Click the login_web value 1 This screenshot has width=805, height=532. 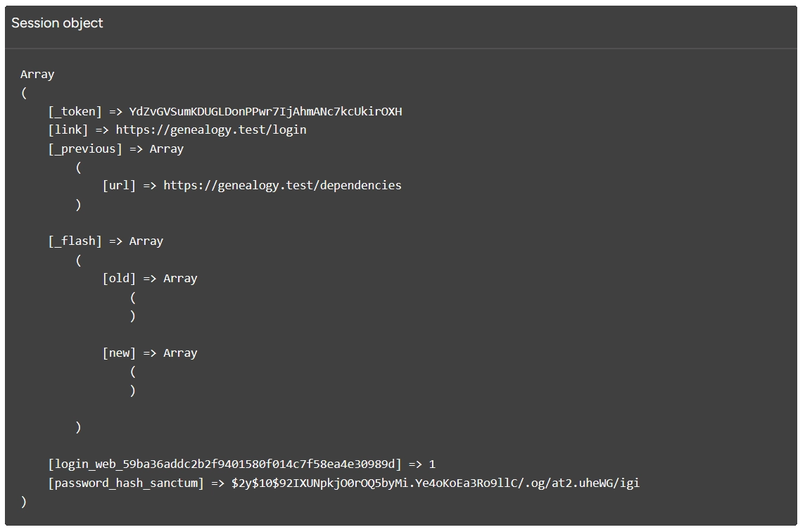[x=432, y=464]
